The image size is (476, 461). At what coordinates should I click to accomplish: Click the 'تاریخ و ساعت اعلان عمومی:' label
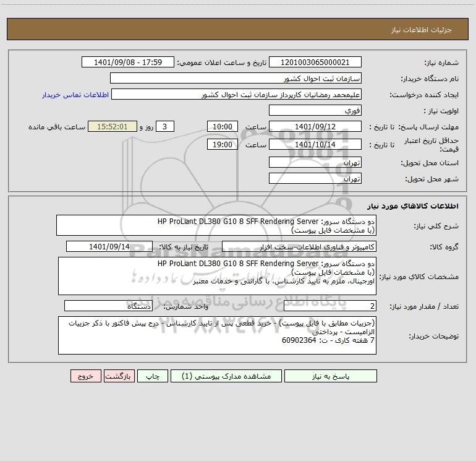click(x=221, y=62)
